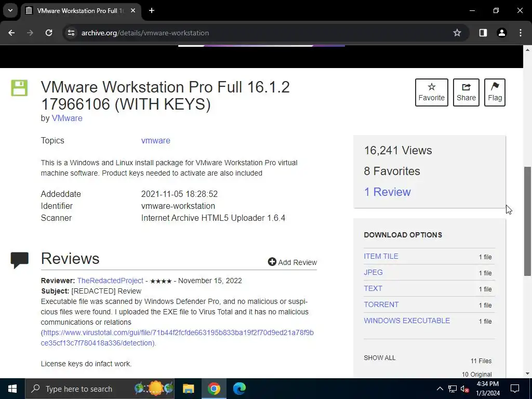Screen dimensions: 532x399
Task: Open TheRedactedProject reviewer profile
Action: coord(110,281)
